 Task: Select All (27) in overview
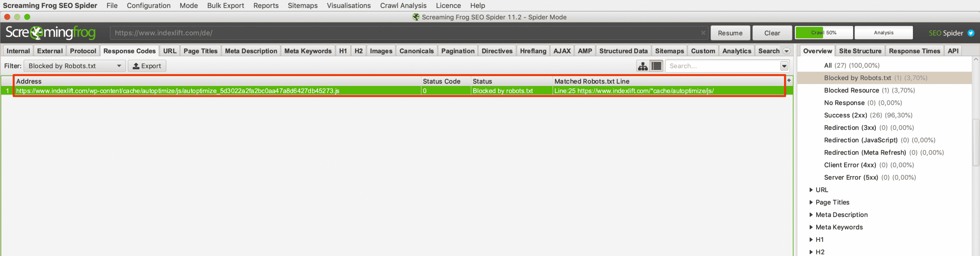point(852,65)
